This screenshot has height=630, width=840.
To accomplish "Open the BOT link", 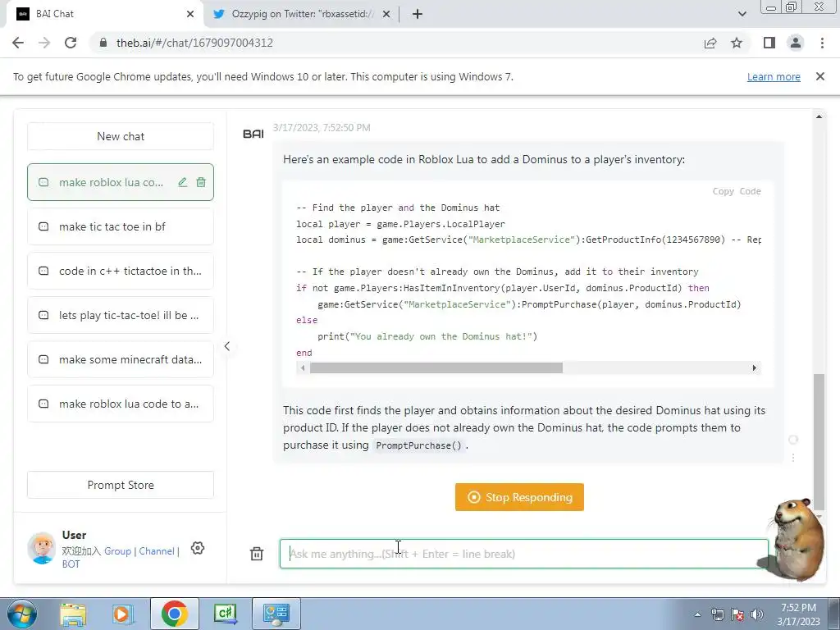I will pos(71,564).
